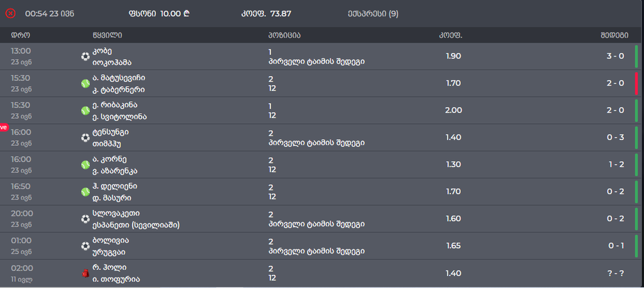This screenshot has height=288, width=644.
Task: Open the ბოლივია vs ურუგვაი match
Action: click(x=109, y=246)
